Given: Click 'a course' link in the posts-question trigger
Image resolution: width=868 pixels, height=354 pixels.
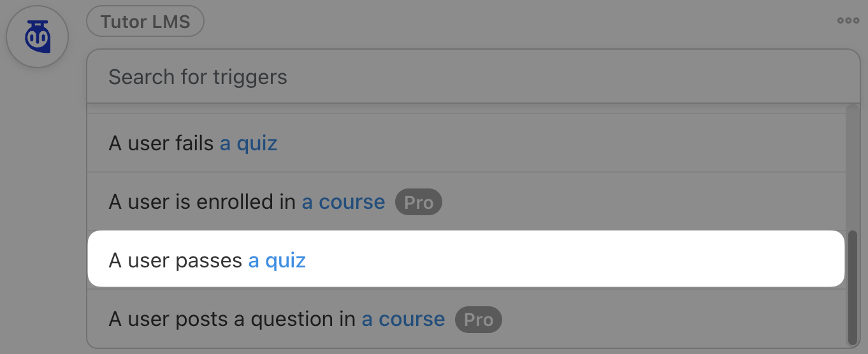Looking at the screenshot, I should (x=403, y=319).
